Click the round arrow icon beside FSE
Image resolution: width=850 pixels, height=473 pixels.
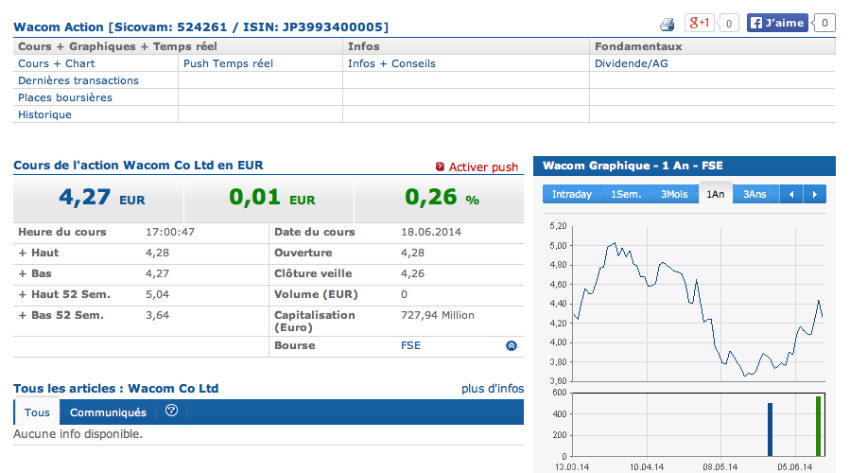pos(511,346)
